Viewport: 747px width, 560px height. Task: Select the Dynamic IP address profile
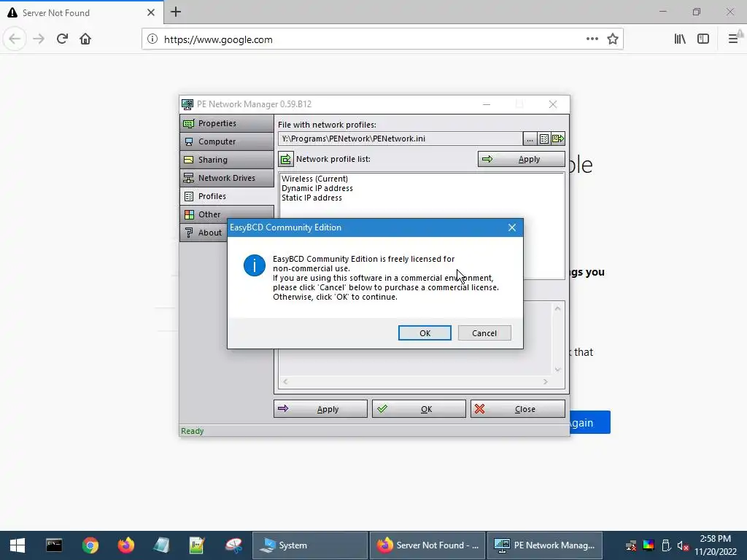click(317, 188)
